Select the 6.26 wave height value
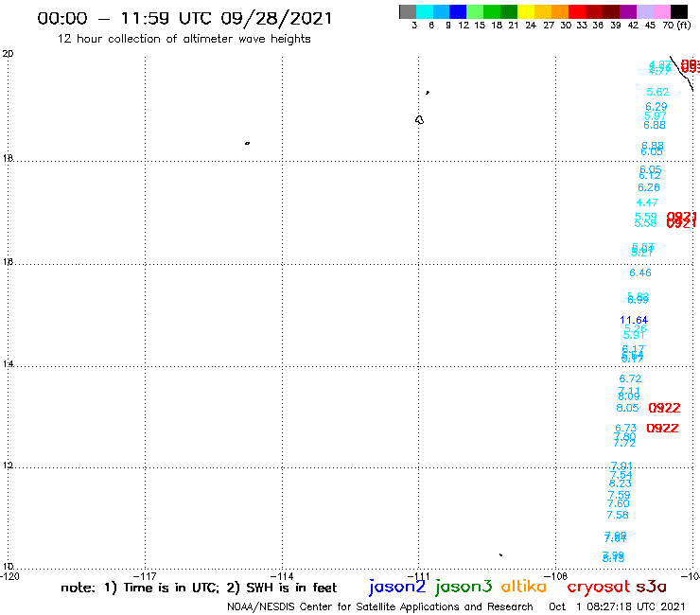 [649, 187]
